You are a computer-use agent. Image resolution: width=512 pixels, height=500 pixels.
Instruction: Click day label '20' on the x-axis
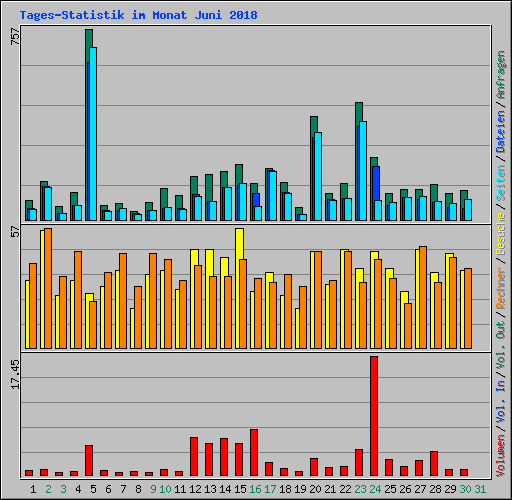pyautogui.click(x=315, y=489)
